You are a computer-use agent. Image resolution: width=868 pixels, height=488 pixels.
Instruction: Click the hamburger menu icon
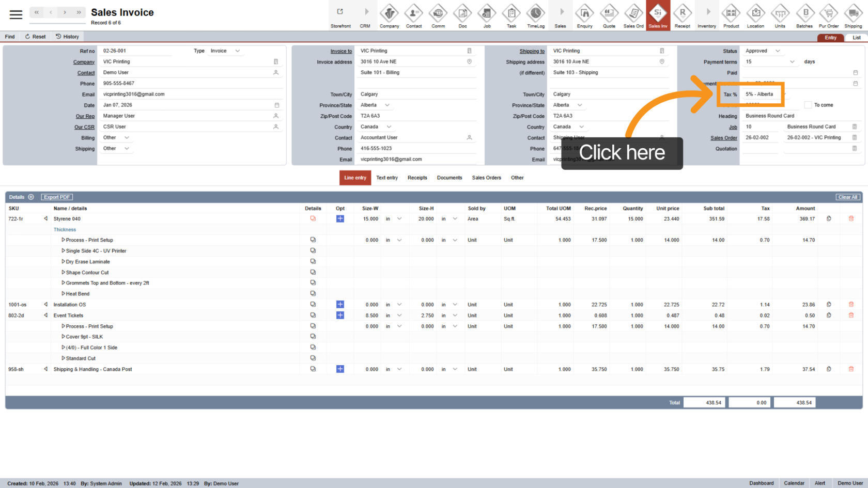coord(16,14)
